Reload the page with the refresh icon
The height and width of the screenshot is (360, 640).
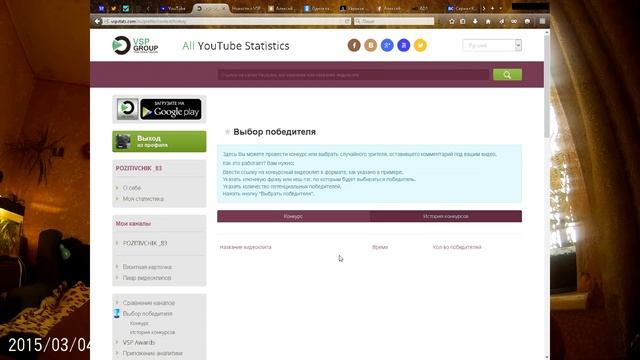pyautogui.click(x=347, y=21)
